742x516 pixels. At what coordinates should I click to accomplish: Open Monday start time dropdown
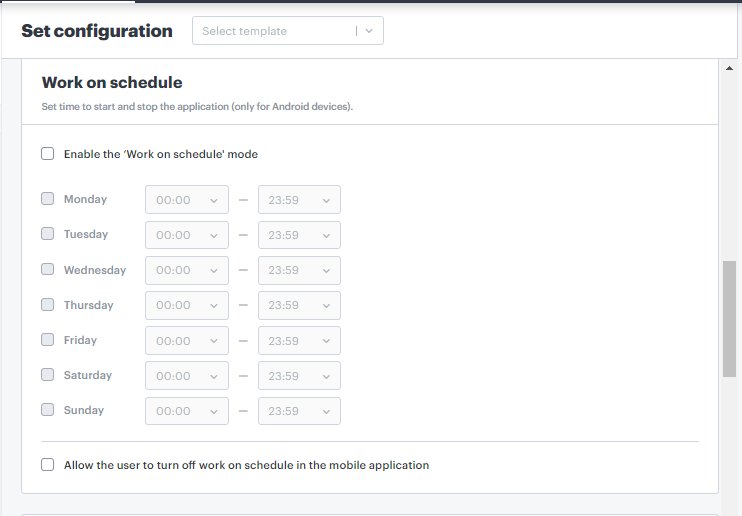tap(187, 200)
